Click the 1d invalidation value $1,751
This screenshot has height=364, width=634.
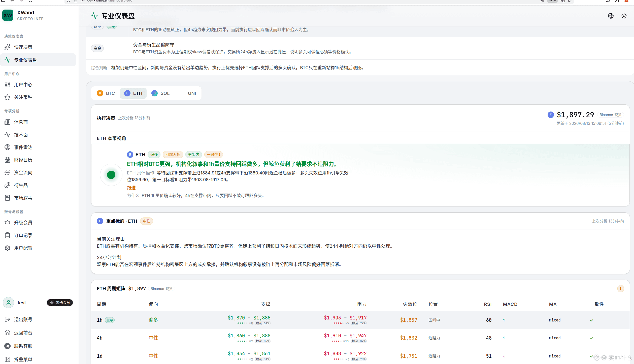click(x=409, y=356)
